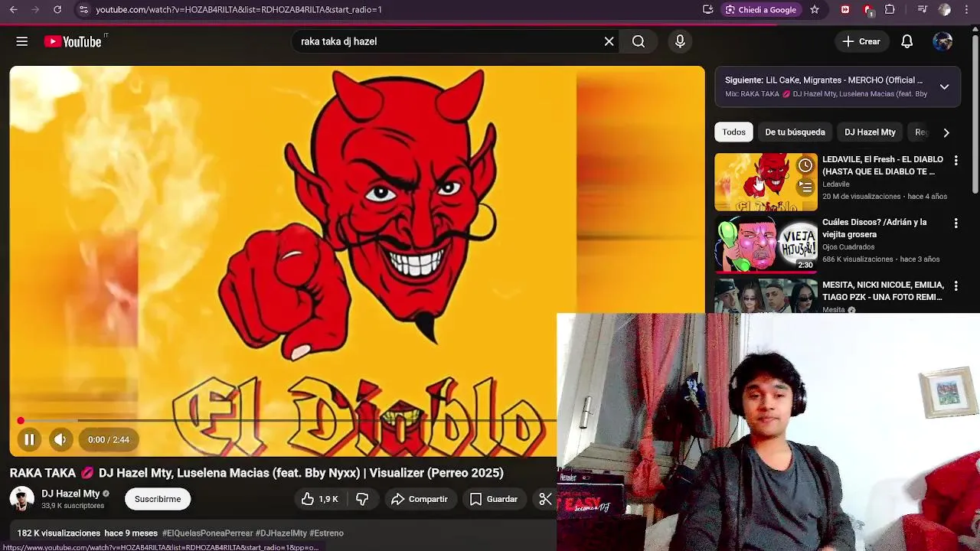Image resolution: width=980 pixels, height=551 pixels.
Task: Open the LEDAVILE El Fresh video title
Action: [883, 165]
